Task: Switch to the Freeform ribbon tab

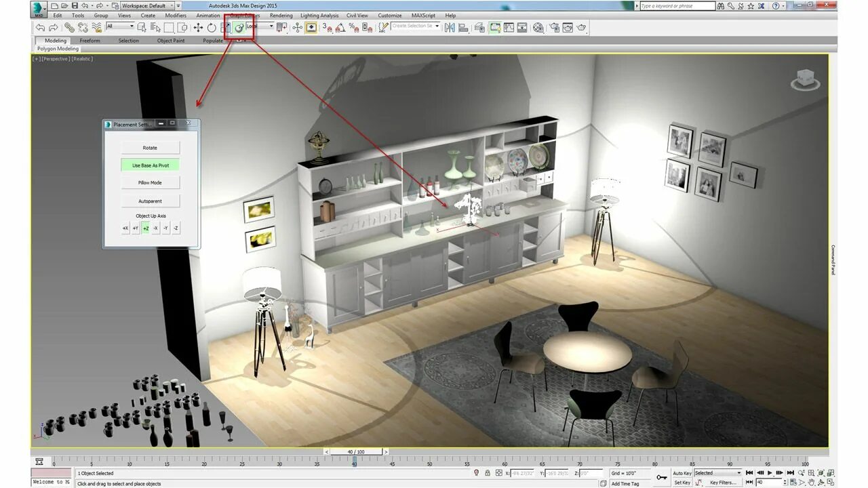Action: [90, 41]
